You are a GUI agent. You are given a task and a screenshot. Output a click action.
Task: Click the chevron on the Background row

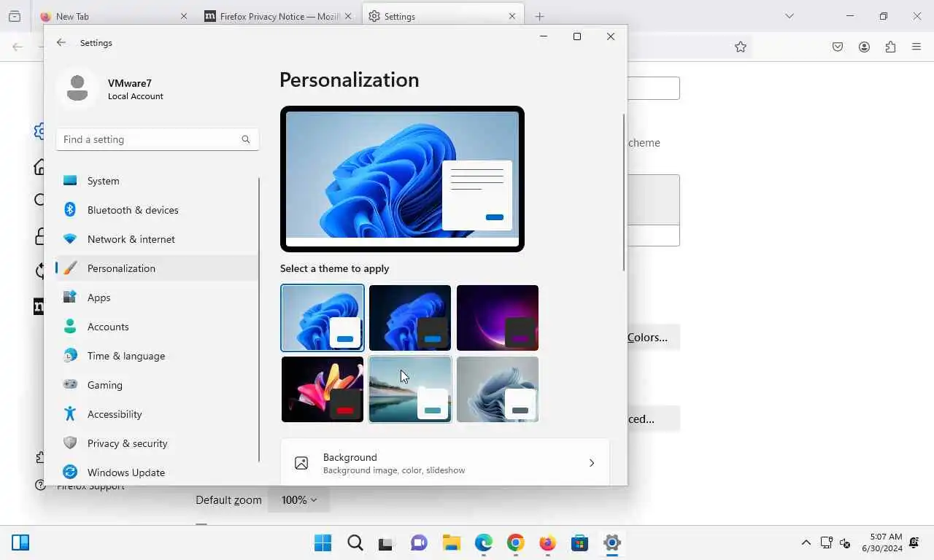coord(592,463)
